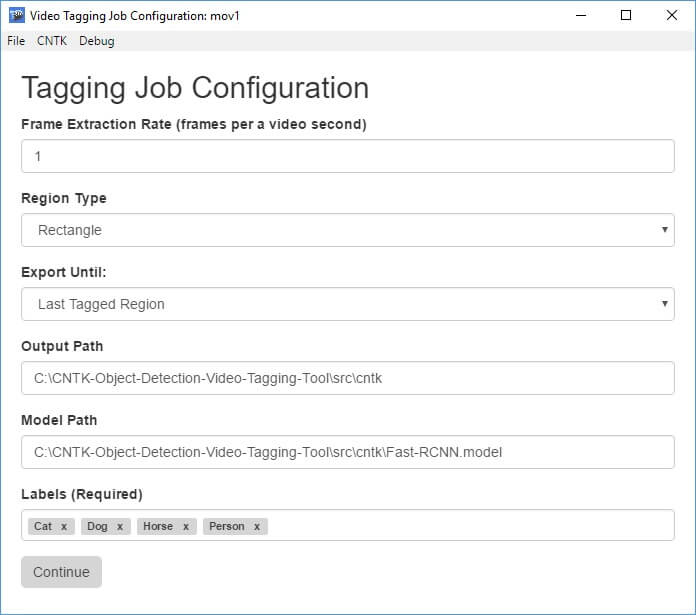Remove the Person label tag
Image resolution: width=696 pixels, height=615 pixels.
pyautogui.click(x=257, y=527)
